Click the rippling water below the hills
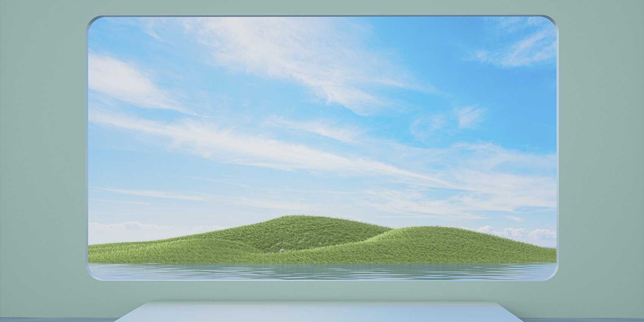 click(x=322, y=272)
